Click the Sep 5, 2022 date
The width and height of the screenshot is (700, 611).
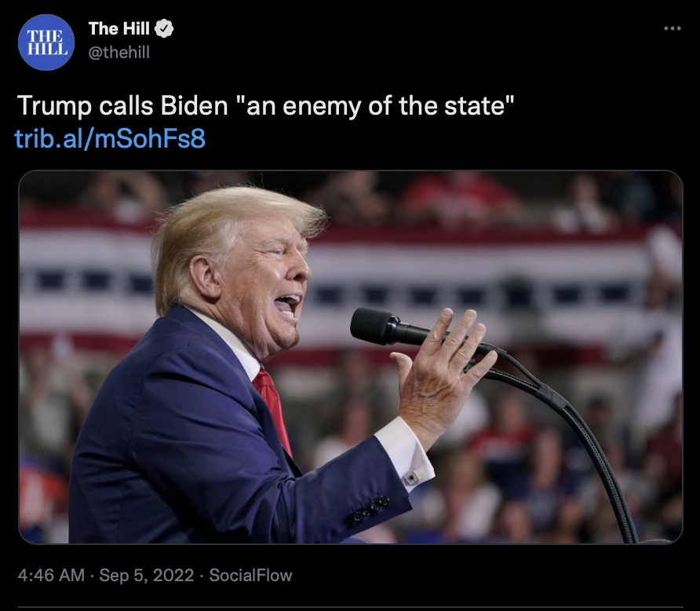(x=147, y=576)
